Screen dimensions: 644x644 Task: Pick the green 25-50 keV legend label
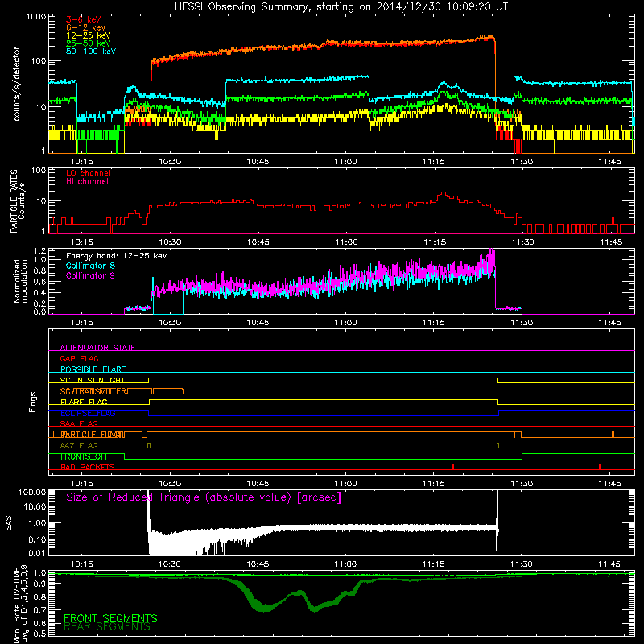tap(89, 43)
